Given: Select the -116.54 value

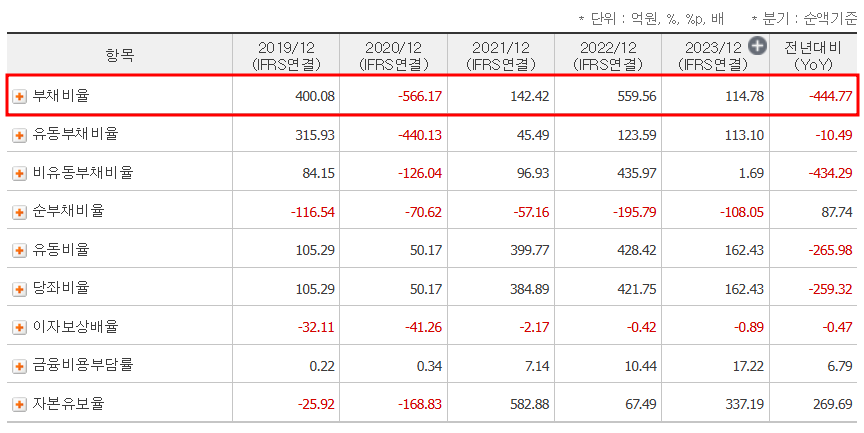Looking at the screenshot, I should pos(312,212).
